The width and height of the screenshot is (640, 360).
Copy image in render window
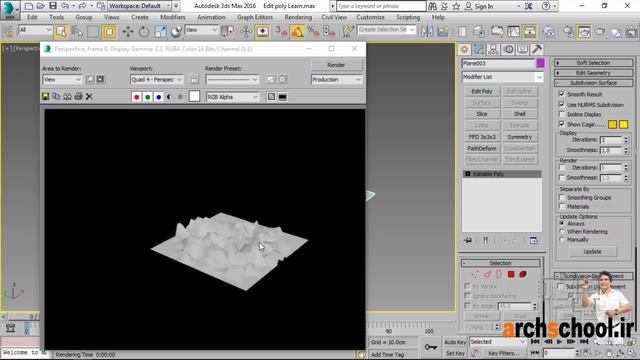coord(56,97)
